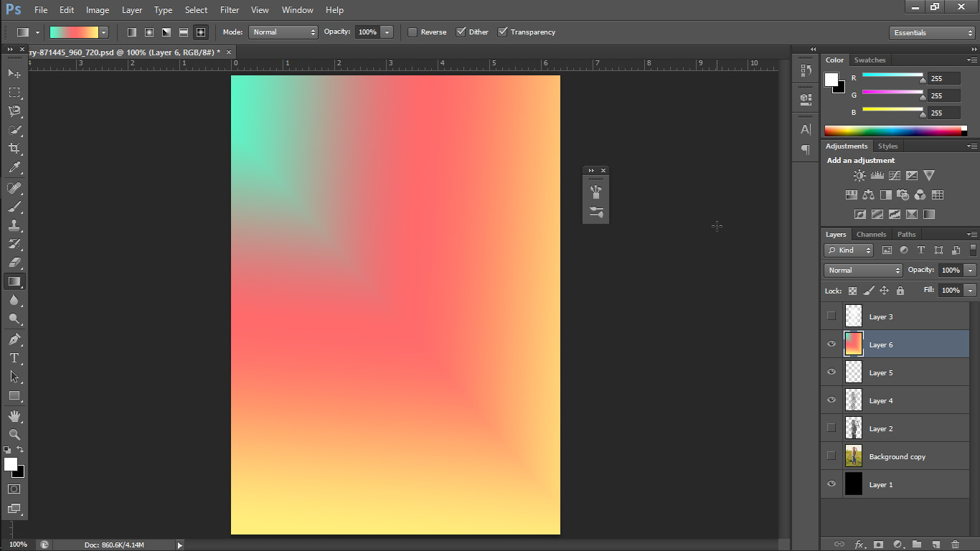Select the Rectangle shape tool
980x551 pixels.
click(x=14, y=395)
